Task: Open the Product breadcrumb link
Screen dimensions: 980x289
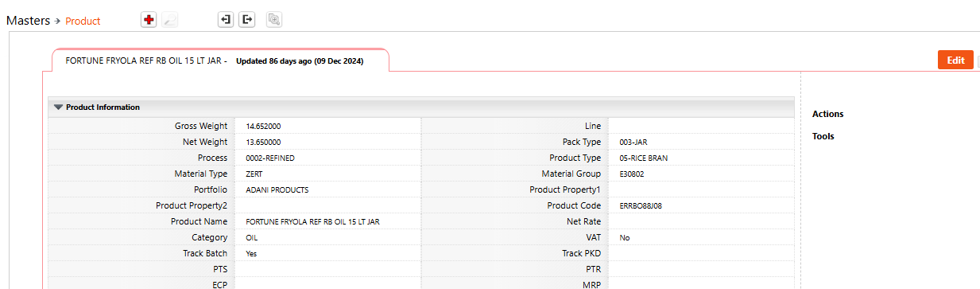Action: tap(83, 21)
